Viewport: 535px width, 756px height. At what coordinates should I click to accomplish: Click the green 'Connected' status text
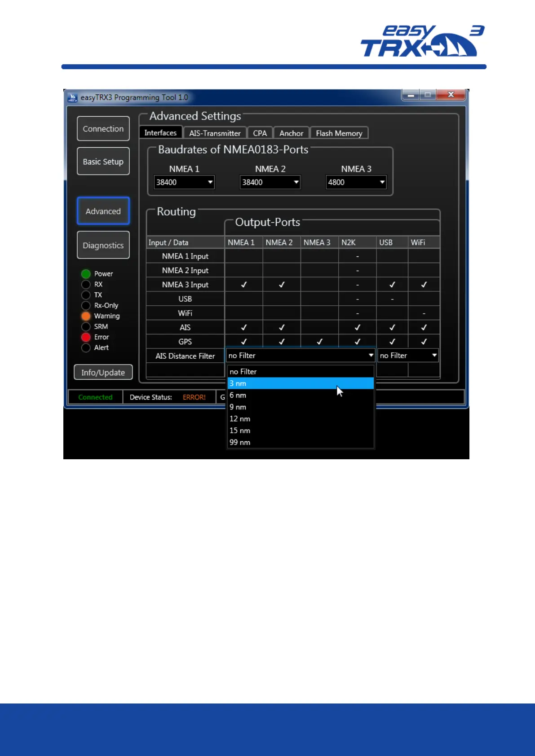(95, 397)
